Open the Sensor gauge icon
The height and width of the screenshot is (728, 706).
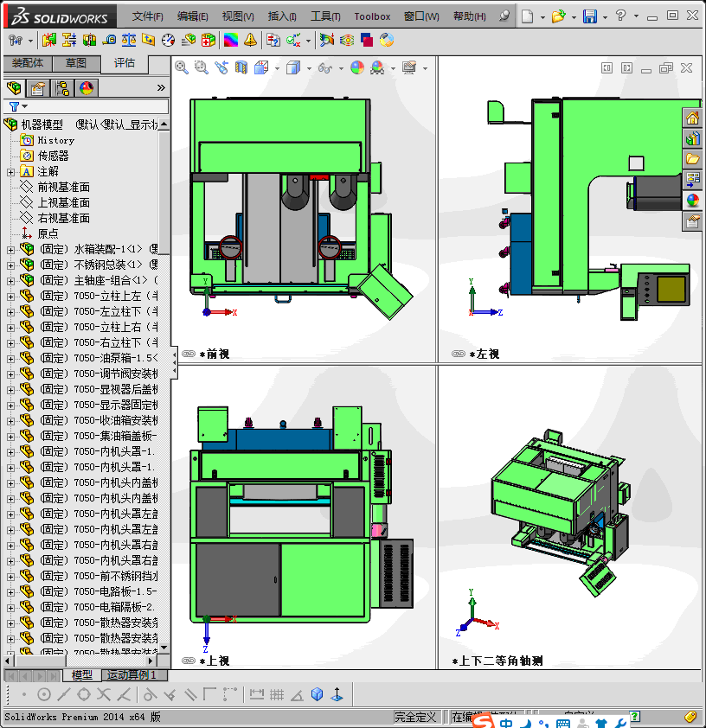[x=168, y=40]
